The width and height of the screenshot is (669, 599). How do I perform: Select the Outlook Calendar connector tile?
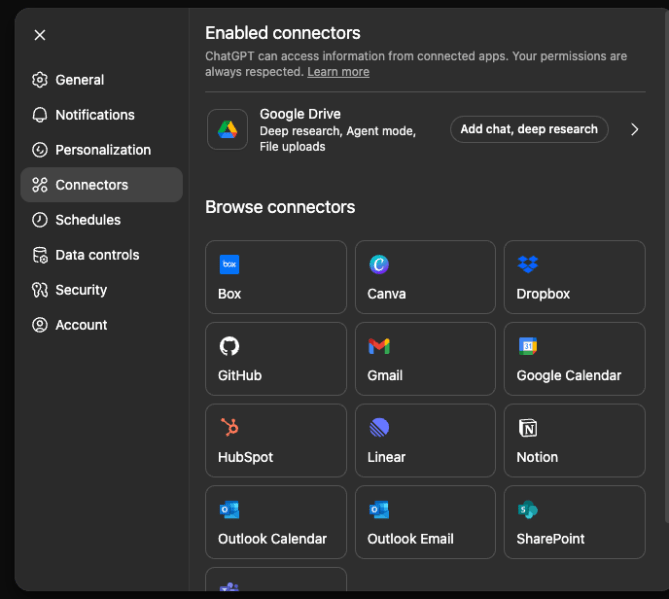coord(276,522)
